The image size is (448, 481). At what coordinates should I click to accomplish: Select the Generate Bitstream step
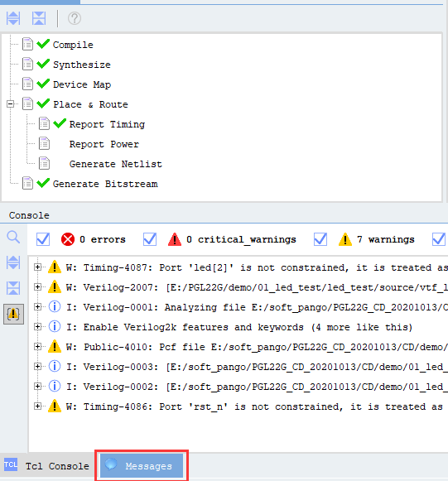point(105,184)
